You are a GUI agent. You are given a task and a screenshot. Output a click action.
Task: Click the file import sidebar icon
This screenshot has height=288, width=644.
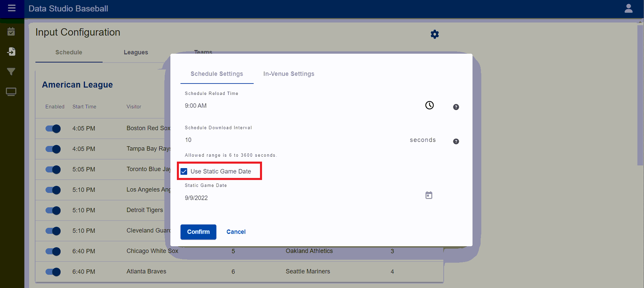(x=11, y=52)
